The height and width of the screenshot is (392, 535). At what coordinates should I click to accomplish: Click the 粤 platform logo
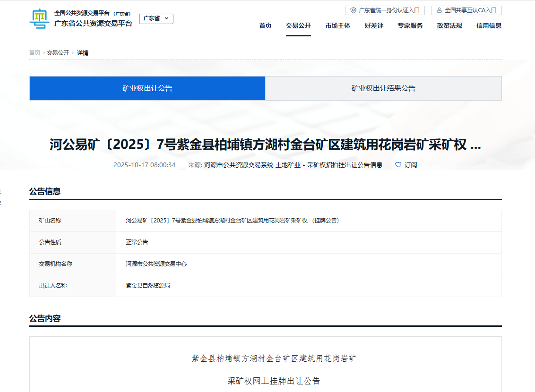click(x=40, y=19)
